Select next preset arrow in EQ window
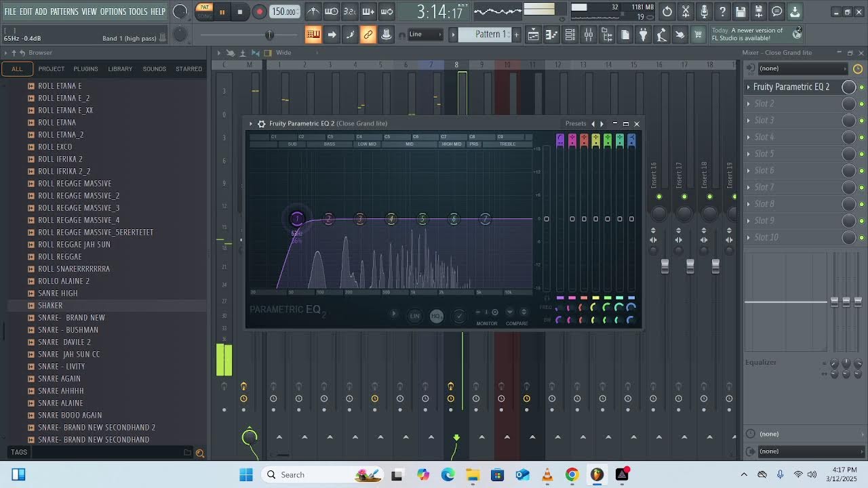Viewport: 868px width, 488px height. pyautogui.click(x=601, y=124)
